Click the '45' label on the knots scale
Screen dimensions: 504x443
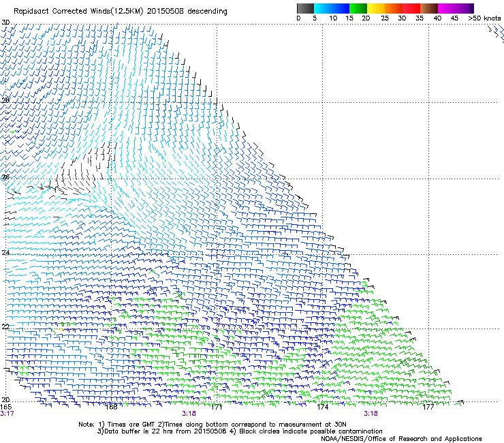(454, 18)
